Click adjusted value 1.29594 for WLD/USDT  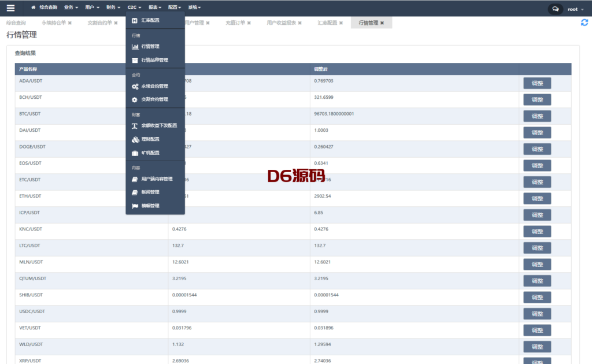[322, 344]
